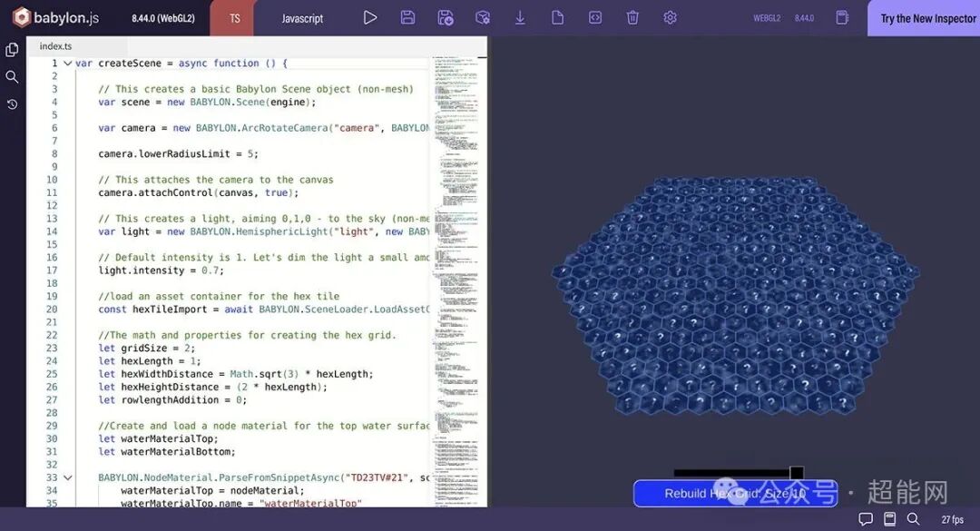The height and width of the screenshot is (531, 980).
Task: Click the Javascript mode label
Action: 301,17
